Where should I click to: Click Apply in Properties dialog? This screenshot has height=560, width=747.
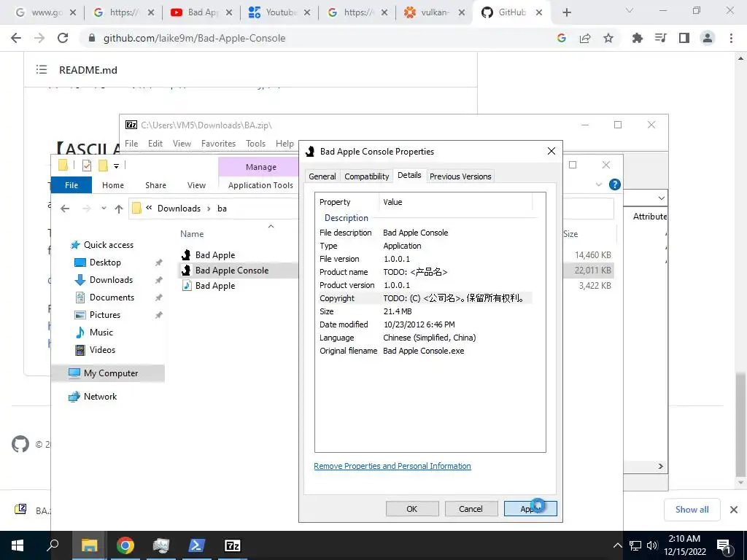point(530,508)
